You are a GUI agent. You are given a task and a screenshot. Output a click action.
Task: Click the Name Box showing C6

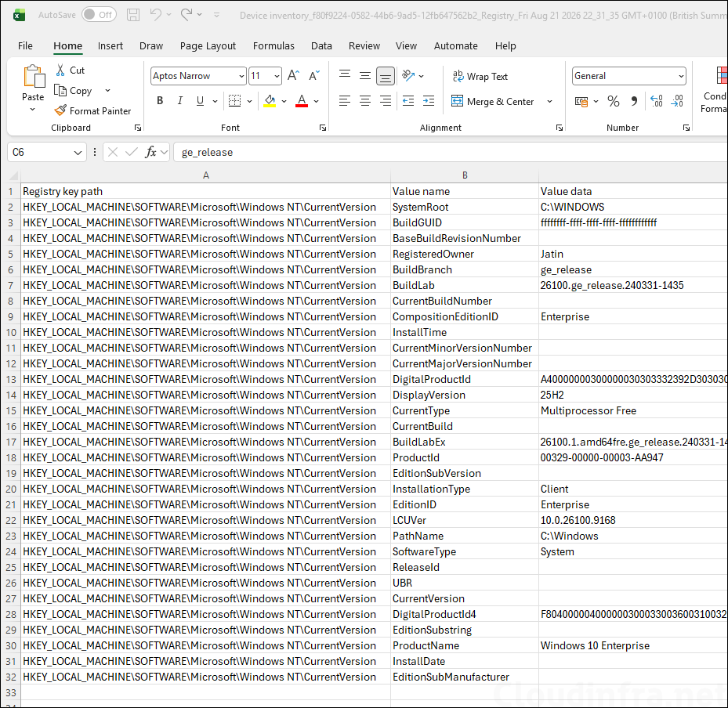[x=46, y=152]
